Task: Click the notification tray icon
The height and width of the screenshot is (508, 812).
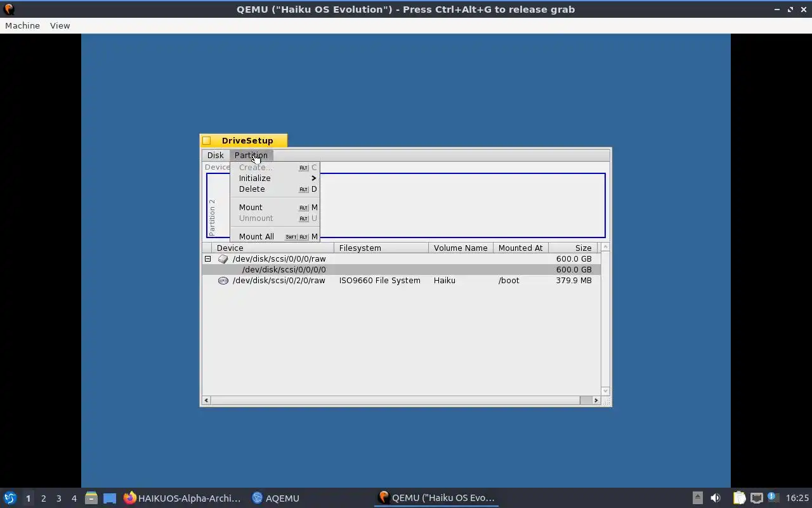Action: pos(772,498)
